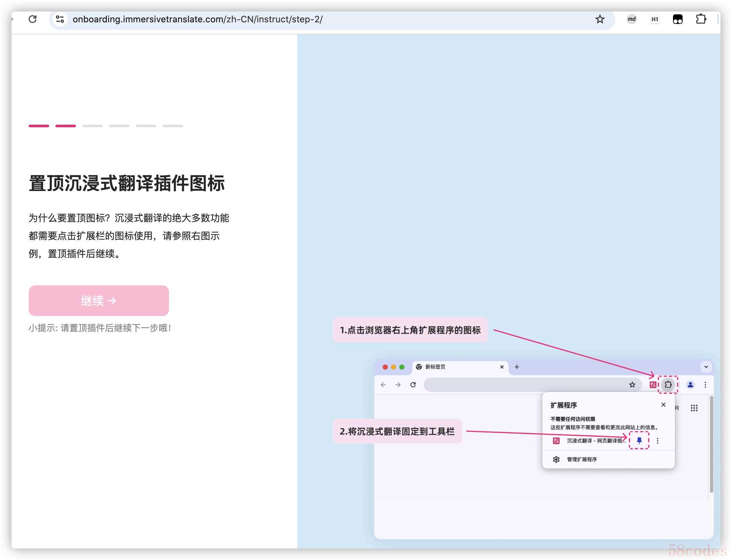Click forward arrow in illustrated browser
732x560 pixels.
point(398,385)
